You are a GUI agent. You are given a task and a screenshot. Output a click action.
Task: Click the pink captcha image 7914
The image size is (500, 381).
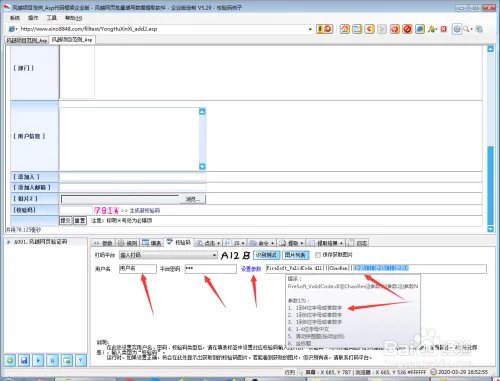(x=106, y=210)
